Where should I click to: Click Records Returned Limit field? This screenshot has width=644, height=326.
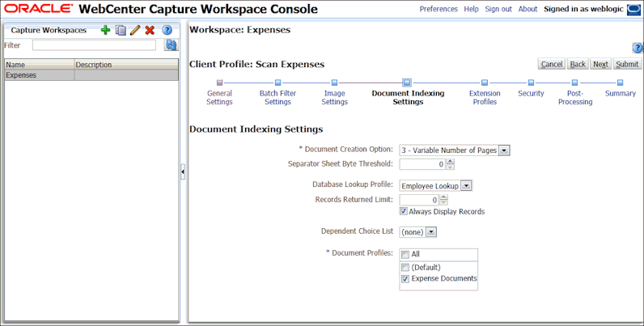[x=419, y=200]
